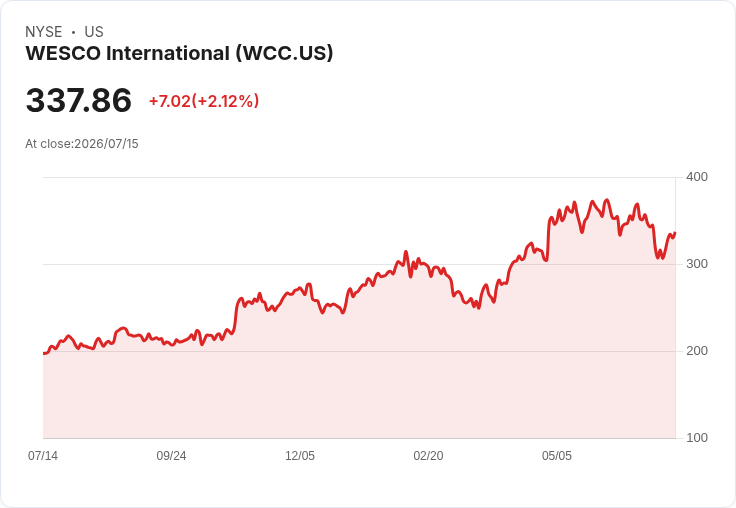Click the 05/05 x-axis date label
Viewport: 736px width, 508px height.
click(x=557, y=455)
